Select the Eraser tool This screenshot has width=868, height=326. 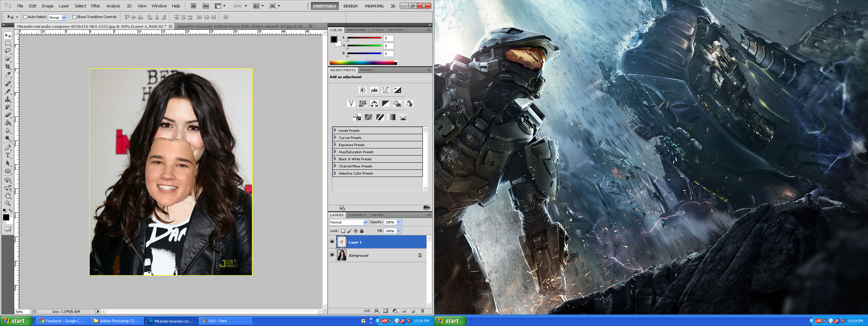tap(8, 115)
